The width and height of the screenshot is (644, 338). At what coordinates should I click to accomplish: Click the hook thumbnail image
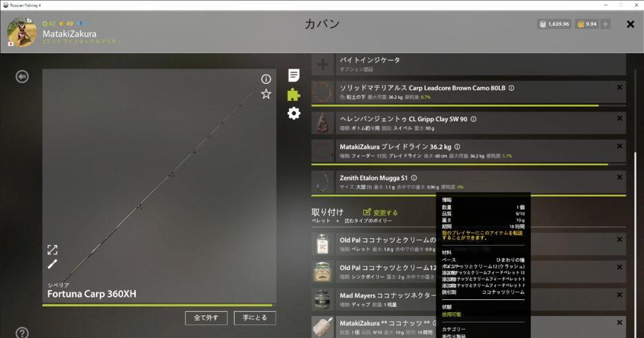[323, 182]
